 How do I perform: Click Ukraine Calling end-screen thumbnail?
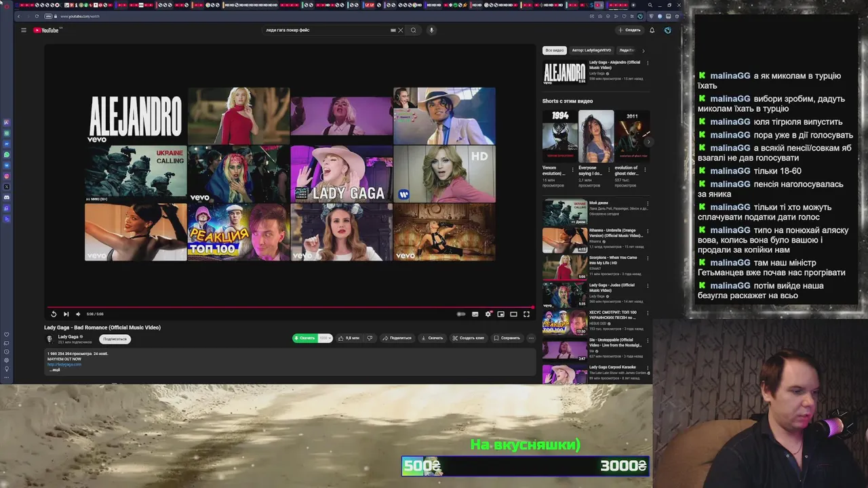[x=136, y=174]
